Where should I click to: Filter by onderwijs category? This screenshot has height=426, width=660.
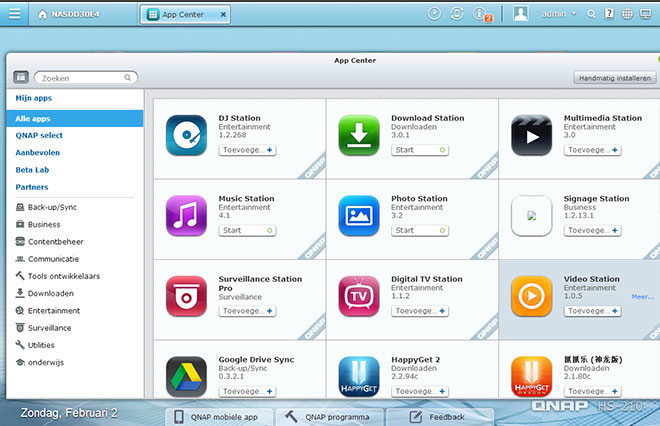tap(40, 362)
